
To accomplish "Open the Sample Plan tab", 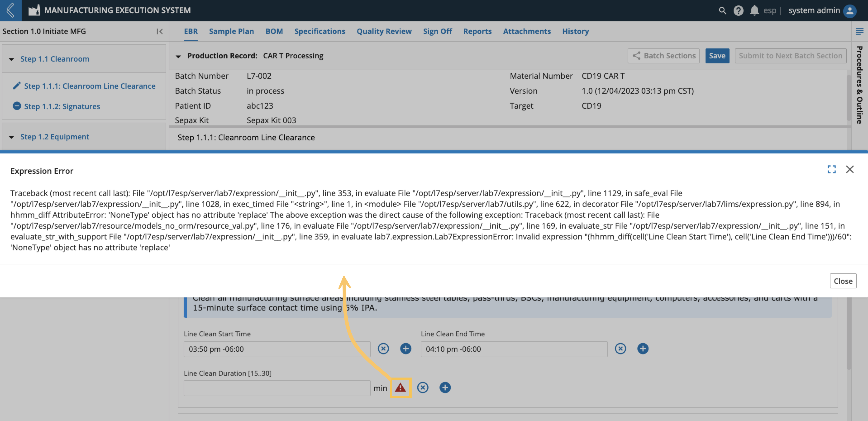I will [231, 31].
